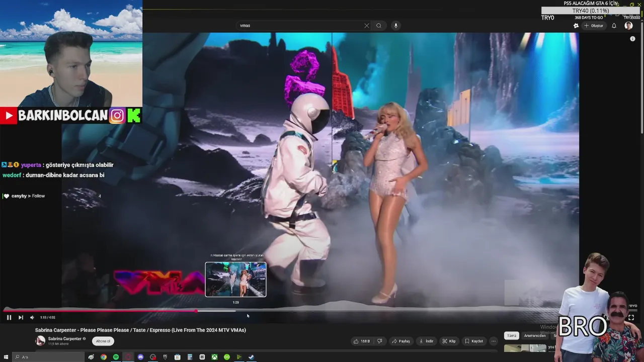Click the green Kick logo in overlay
This screenshot has height=362, width=644.
pos(133,116)
